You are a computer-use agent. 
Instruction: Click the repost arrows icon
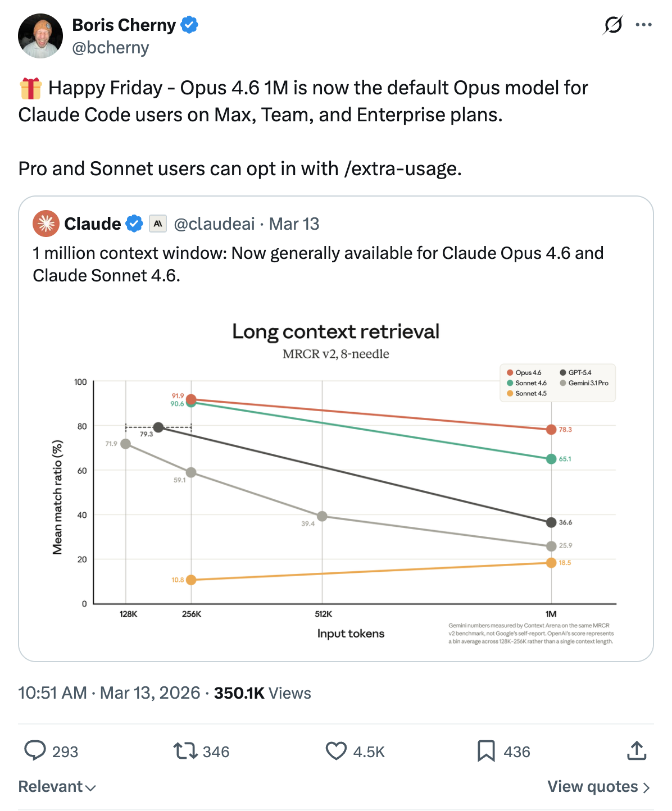tap(185, 751)
